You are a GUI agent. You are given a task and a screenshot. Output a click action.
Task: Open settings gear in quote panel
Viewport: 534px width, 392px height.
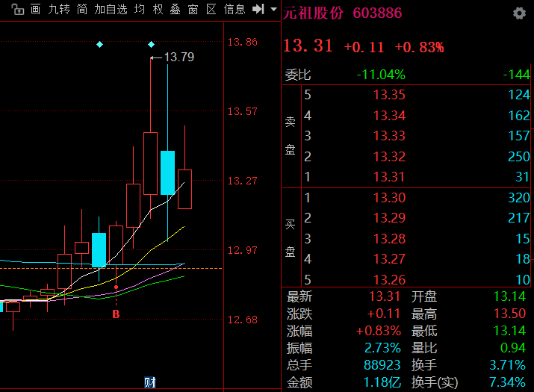[x=519, y=13]
